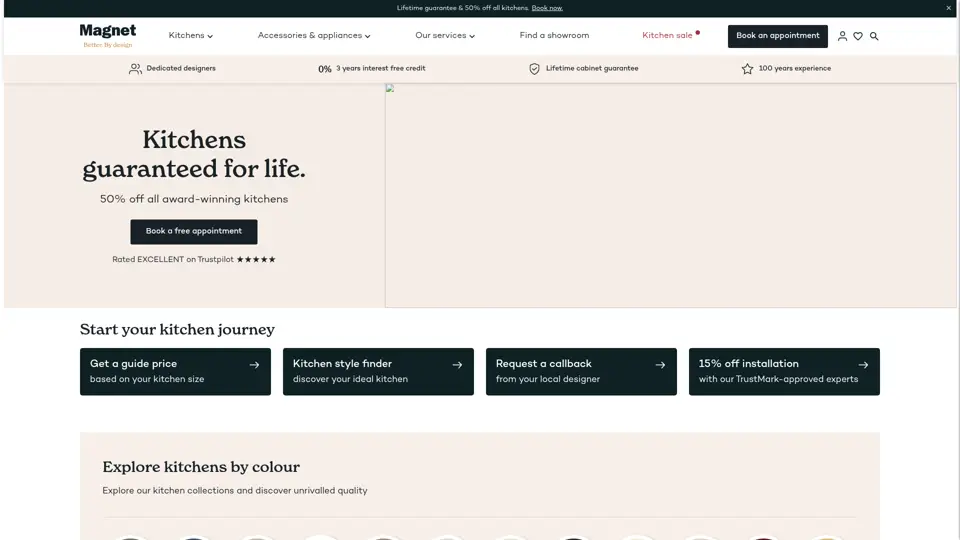Click Start your kitchen journey heading
The image size is (960, 540).
(x=177, y=329)
